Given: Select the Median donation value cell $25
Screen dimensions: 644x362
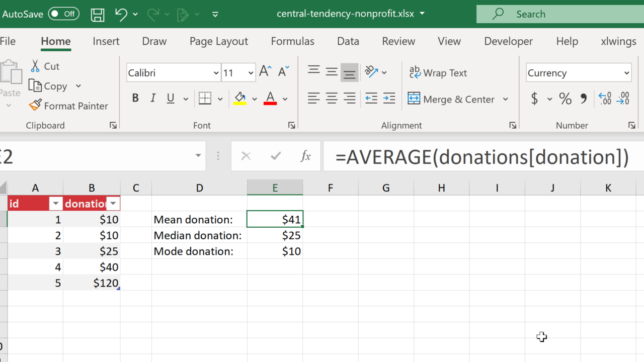Looking at the screenshot, I should coord(275,235).
